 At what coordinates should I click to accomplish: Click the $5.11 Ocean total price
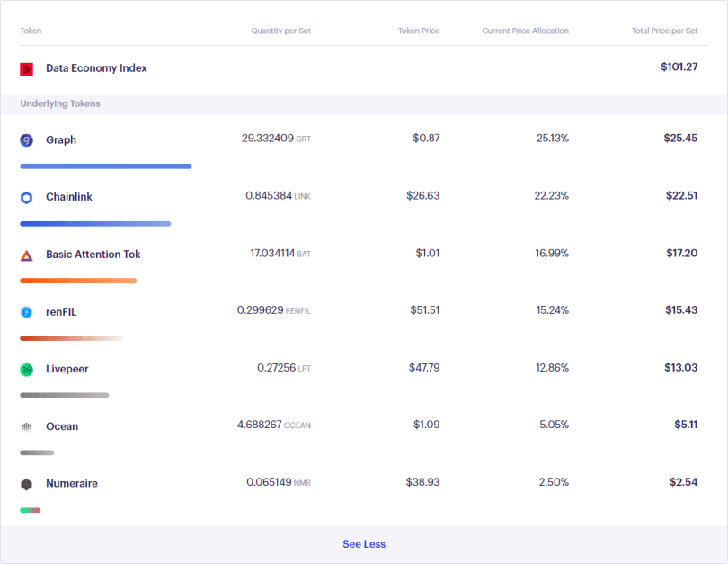tap(687, 425)
